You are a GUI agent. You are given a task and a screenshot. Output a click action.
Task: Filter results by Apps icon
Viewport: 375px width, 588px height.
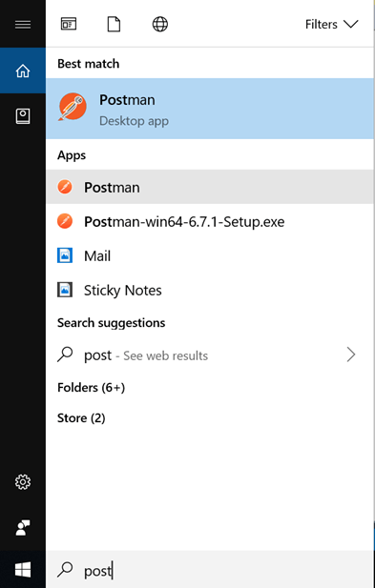click(69, 25)
